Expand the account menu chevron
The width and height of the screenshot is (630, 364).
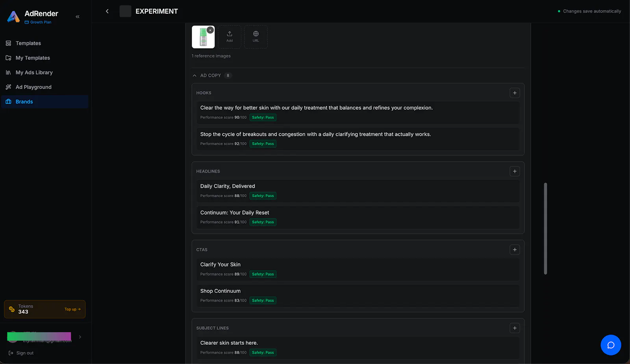[80, 337]
